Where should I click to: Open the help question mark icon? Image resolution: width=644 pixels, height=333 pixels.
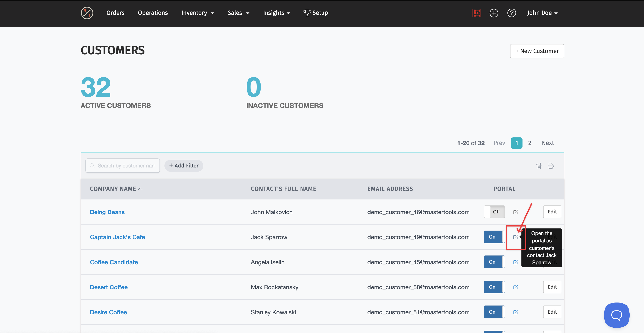coord(512,13)
